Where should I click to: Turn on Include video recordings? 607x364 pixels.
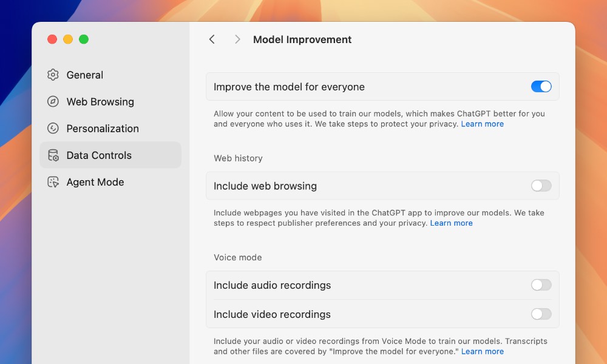point(541,314)
